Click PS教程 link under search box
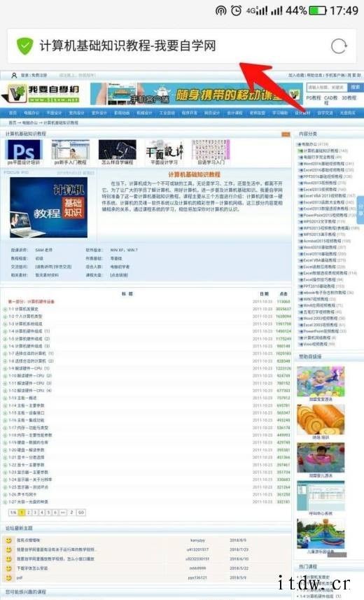The image size is (364, 600). [314, 98]
